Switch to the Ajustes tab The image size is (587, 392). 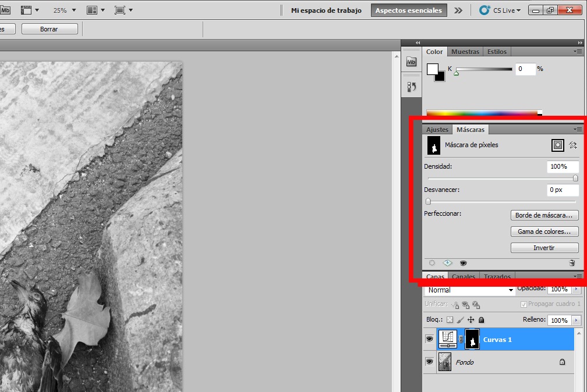click(437, 130)
